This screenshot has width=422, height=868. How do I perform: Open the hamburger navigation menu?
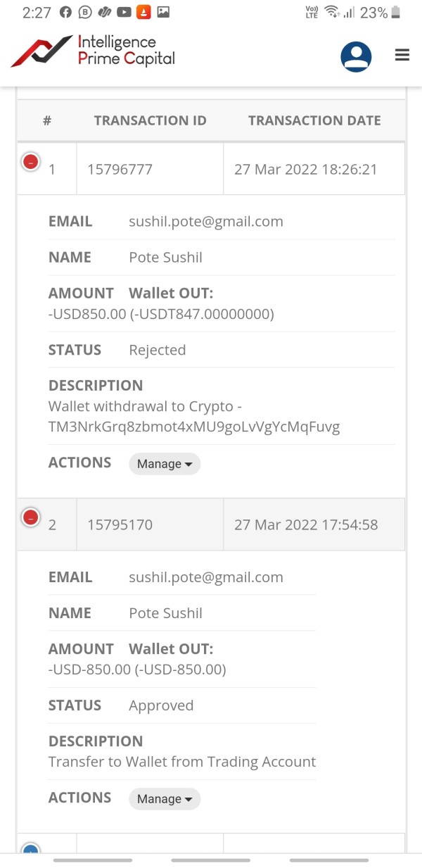pyautogui.click(x=402, y=55)
